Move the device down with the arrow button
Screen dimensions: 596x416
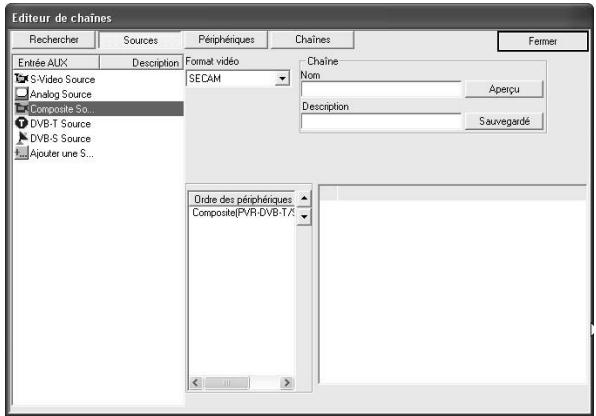304,217
